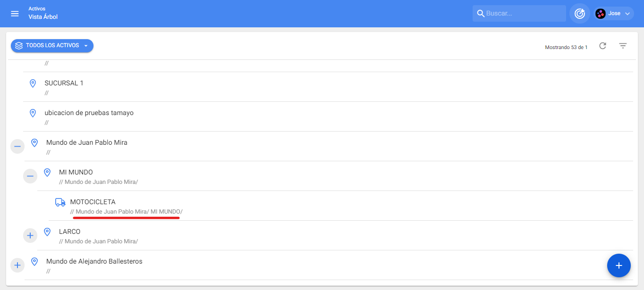Select the ubicacion de pruebas tamayo item

click(89, 113)
